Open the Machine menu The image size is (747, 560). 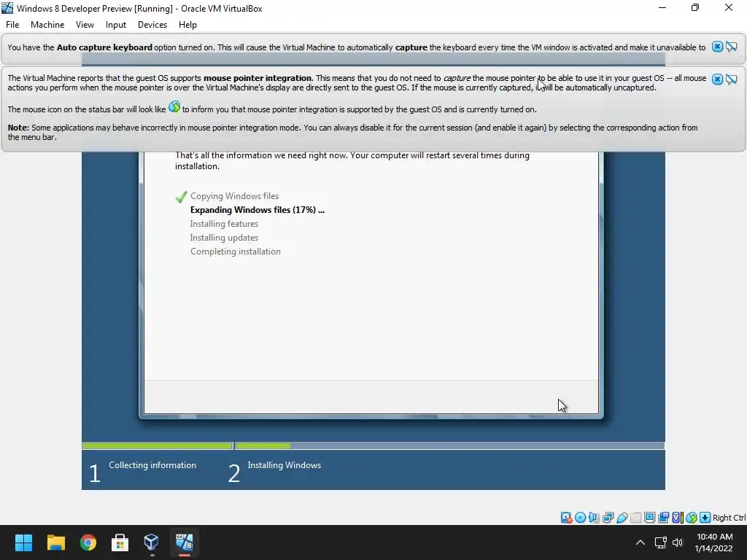click(47, 25)
